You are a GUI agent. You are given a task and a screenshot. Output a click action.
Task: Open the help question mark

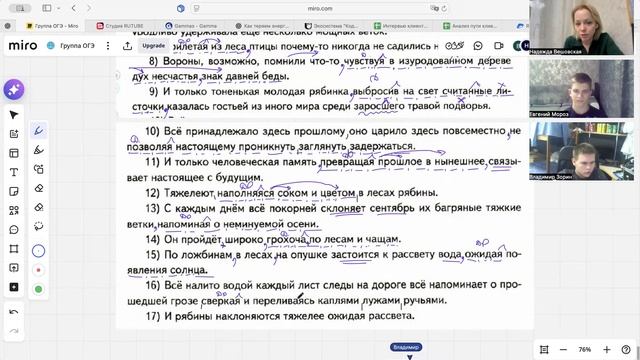(626, 349)
